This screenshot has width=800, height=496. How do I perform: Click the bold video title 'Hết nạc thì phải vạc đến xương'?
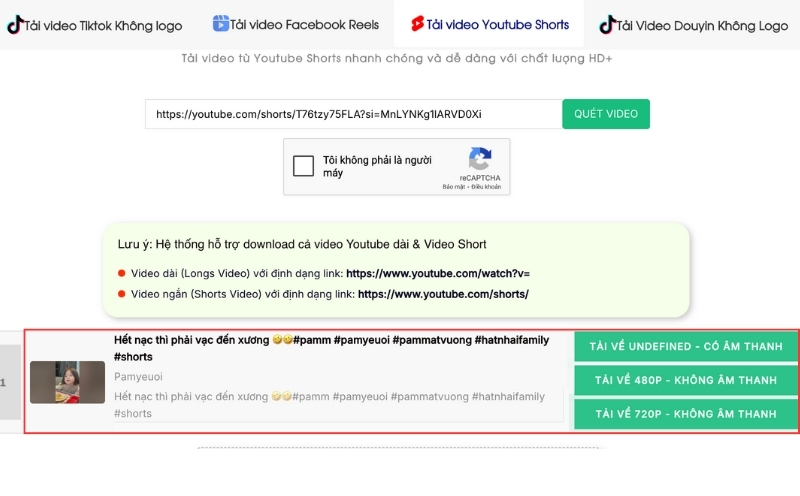(332, 348)
